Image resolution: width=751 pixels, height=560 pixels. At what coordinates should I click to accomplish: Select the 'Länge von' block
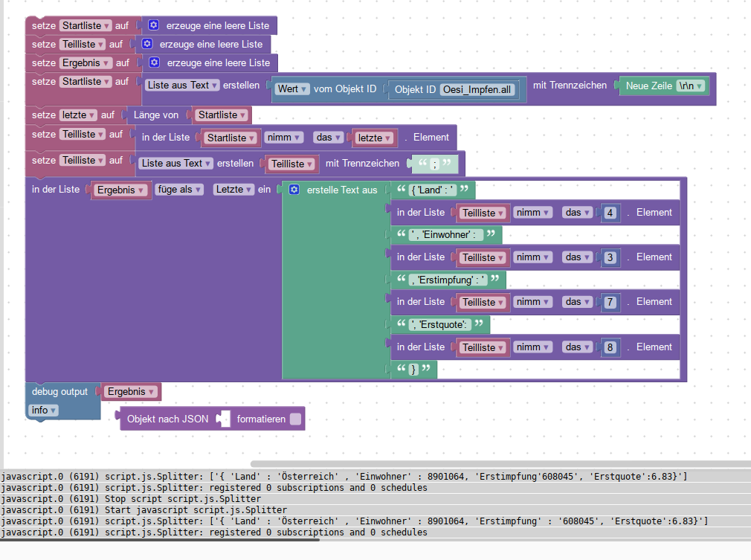point(156,115)
